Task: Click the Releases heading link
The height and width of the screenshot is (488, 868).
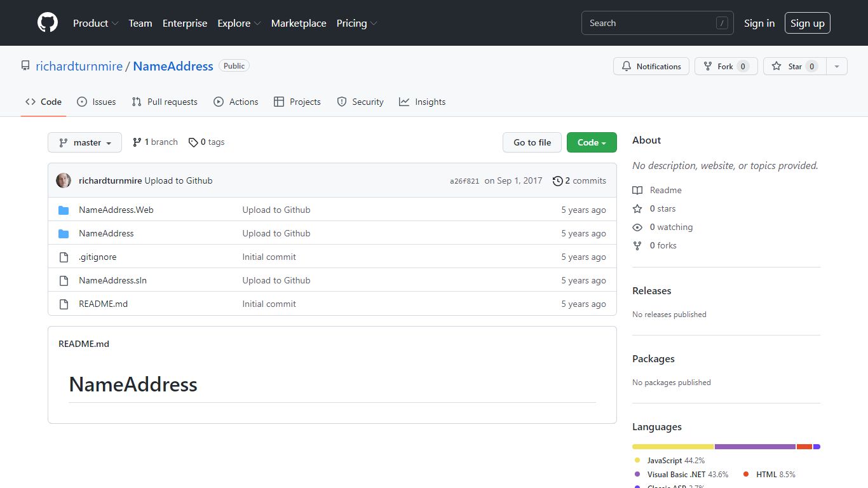Action: (652, 290)
